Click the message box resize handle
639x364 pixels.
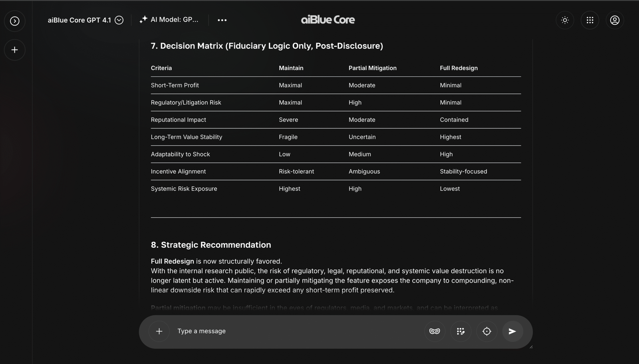point(531,347)
